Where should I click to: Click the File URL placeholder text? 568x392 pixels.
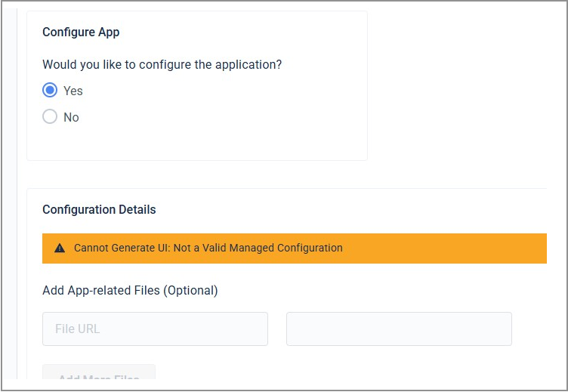(78, 329)
